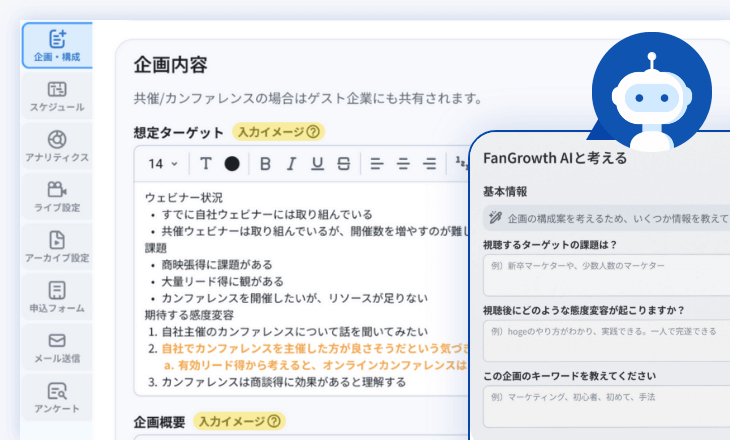Click 入力イメージ button beside 企画概要
The image size is (730, 440).
pos(239,421)
